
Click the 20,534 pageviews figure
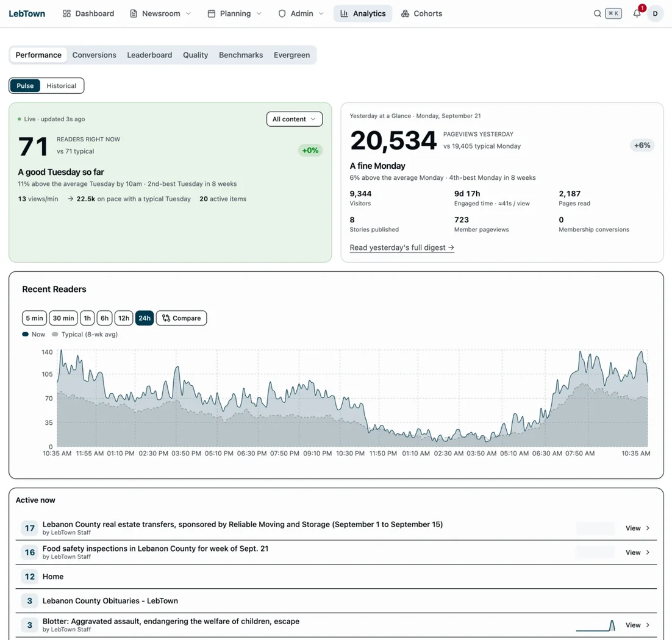pos(393,141)
